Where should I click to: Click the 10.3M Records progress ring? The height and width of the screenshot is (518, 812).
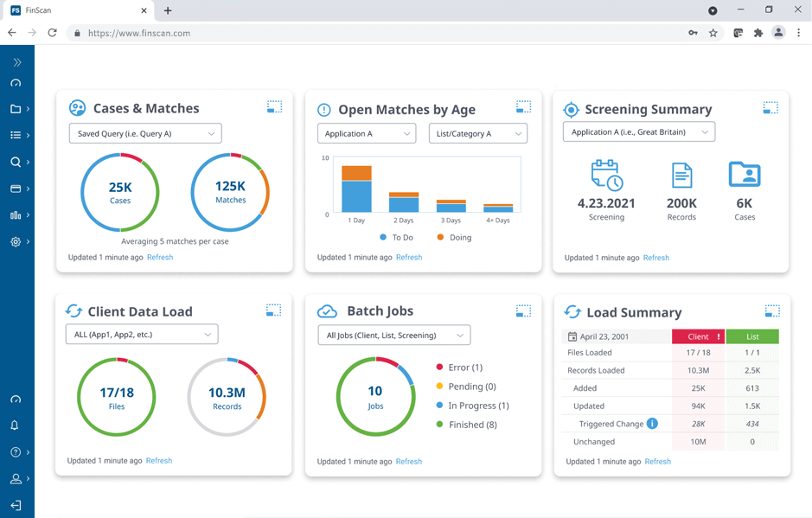(227, 397)
